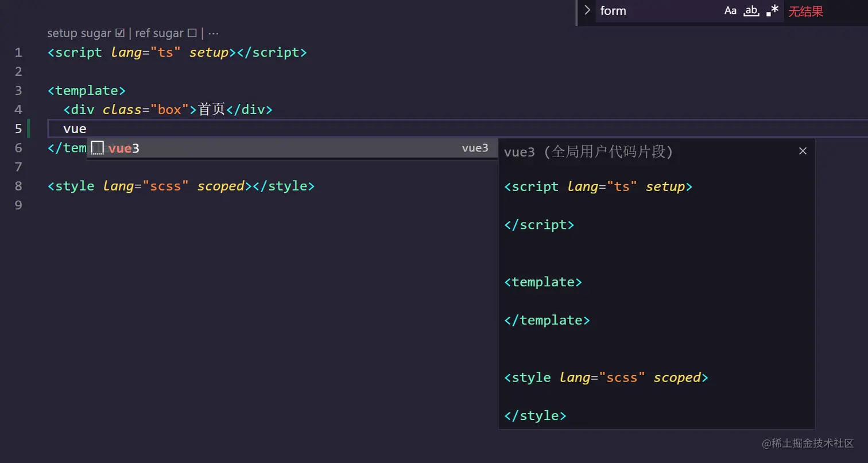Image resolution: width=868 pixels, height=463 pixels.
Task: Click the '无结果' find result label
Action: [x=805, y=11]
